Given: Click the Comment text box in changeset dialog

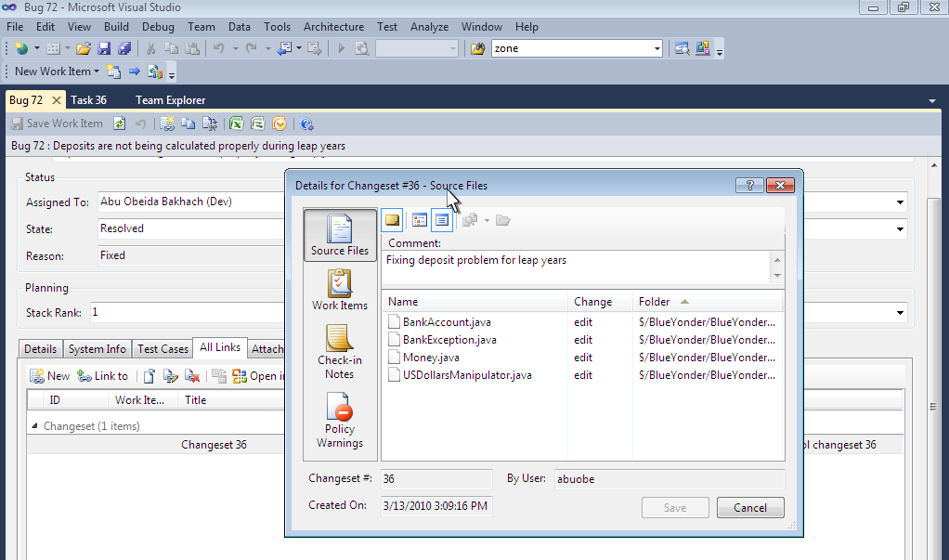Looking at the screenshot, I should pyautogui.click(x=576, y=267).
